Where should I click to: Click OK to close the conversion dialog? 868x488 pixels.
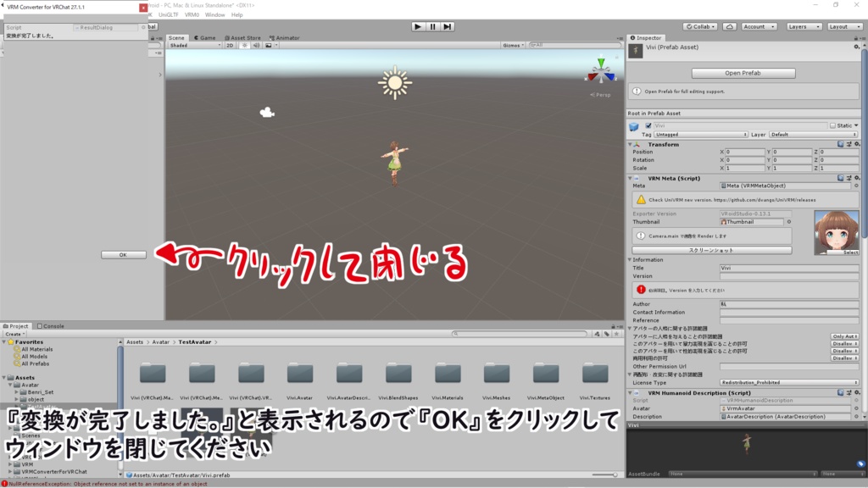tap(121, 253)
